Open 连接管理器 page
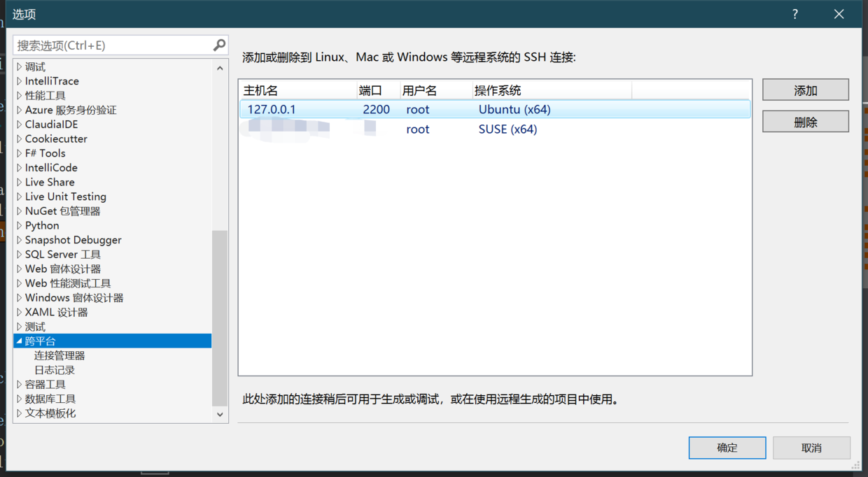Viewport: 868px width, 477px height. click(x=59, y=356)
